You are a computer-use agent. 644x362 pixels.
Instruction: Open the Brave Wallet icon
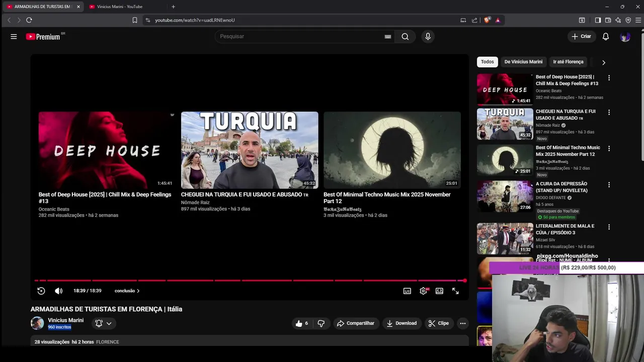pyautogui.click(x=608, y=20)
